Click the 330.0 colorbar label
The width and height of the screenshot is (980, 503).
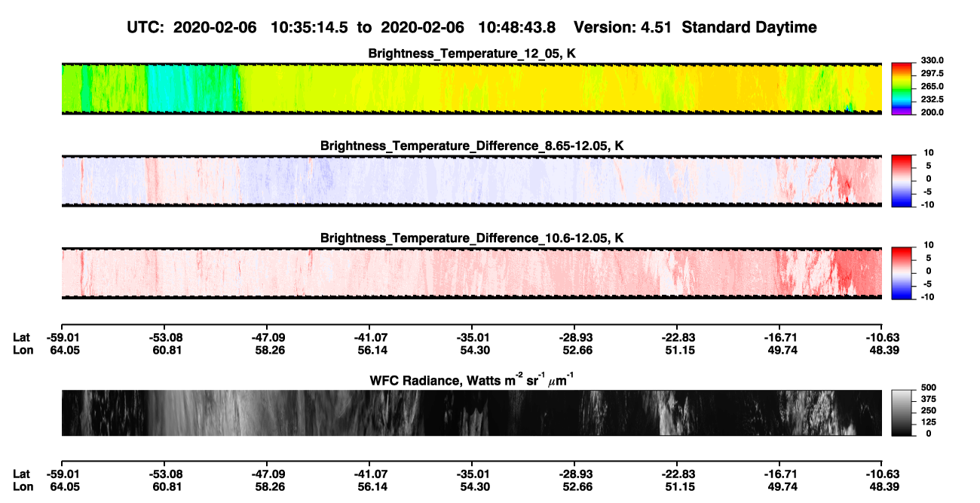[x=932, y=60]
